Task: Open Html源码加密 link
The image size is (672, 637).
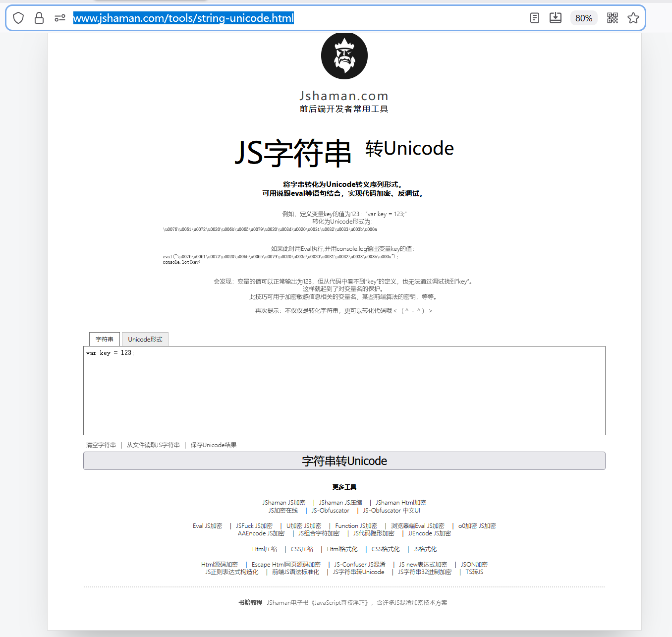Action: click(x=220, y=565)
